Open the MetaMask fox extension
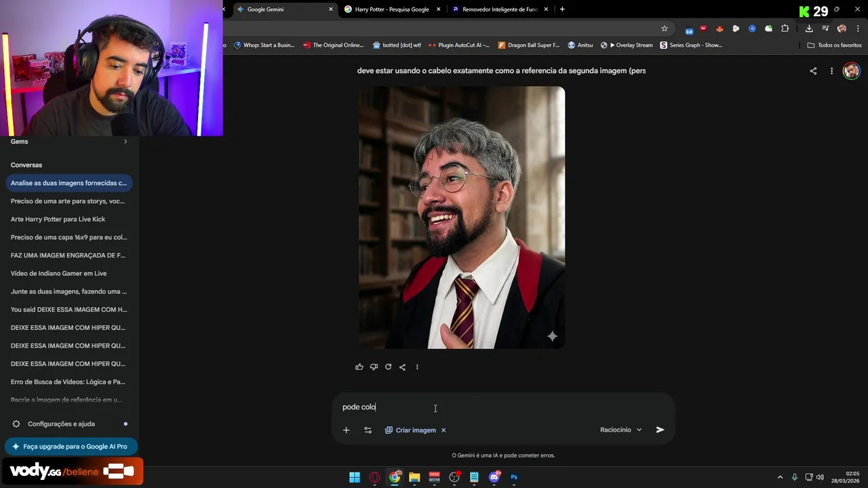The height and width of the screenshot is (488, 868). [x=719, y=28]
